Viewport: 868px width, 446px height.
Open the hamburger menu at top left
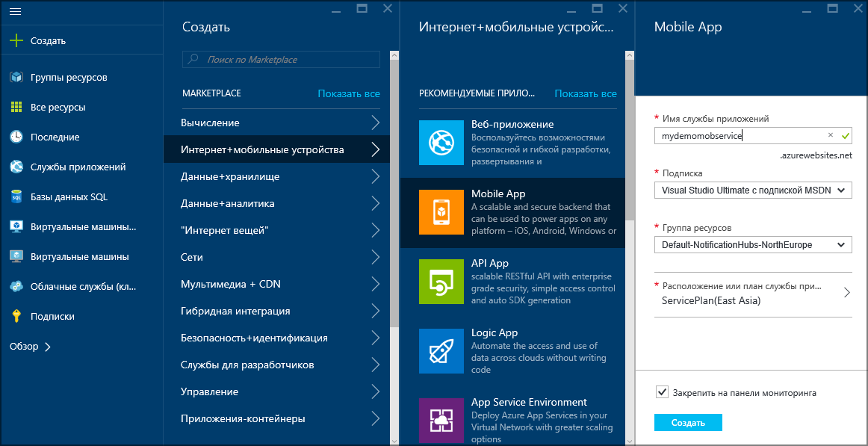coord(15,11)
